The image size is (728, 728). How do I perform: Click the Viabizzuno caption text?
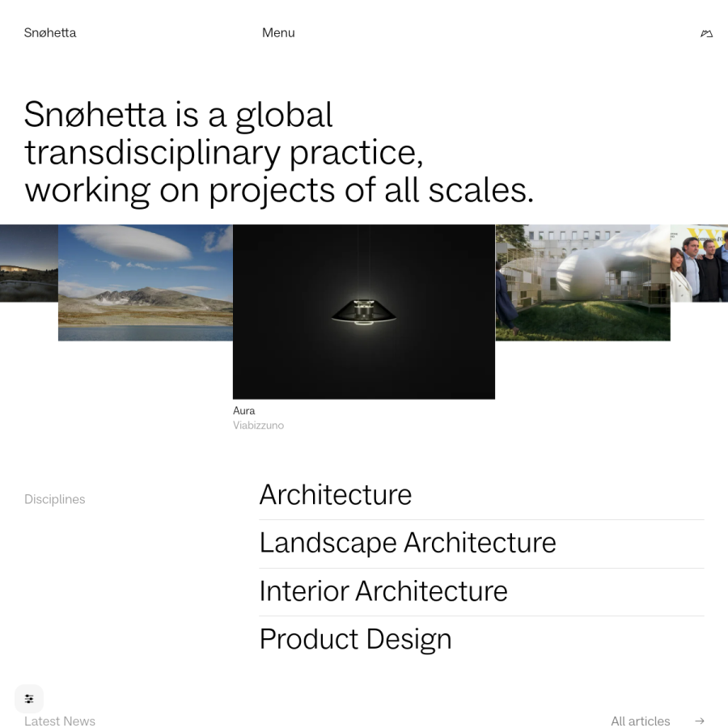(258, 425)
